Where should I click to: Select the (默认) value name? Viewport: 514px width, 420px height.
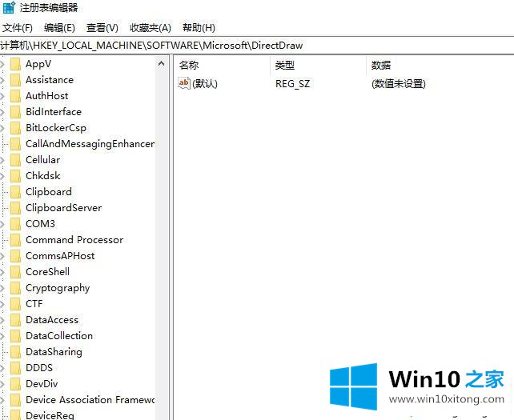pyautogui.click(x=205, y=84)
